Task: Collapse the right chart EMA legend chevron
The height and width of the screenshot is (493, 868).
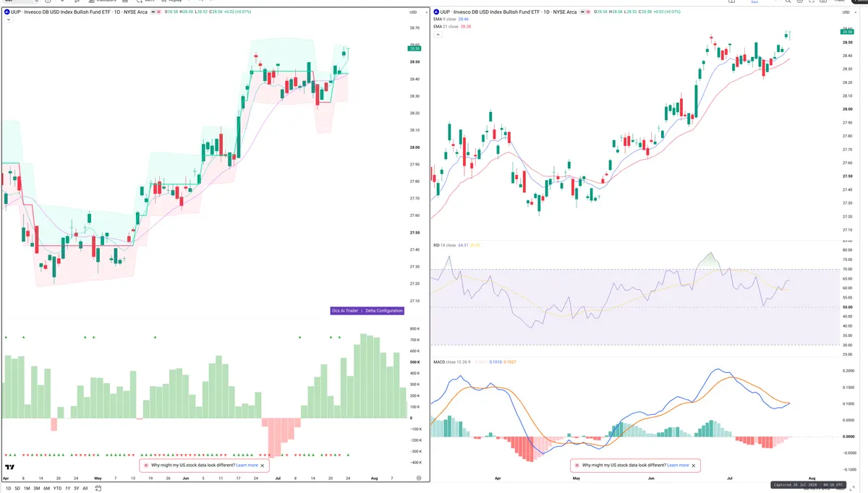Action: pyautogui.click(x=438, y=34)
